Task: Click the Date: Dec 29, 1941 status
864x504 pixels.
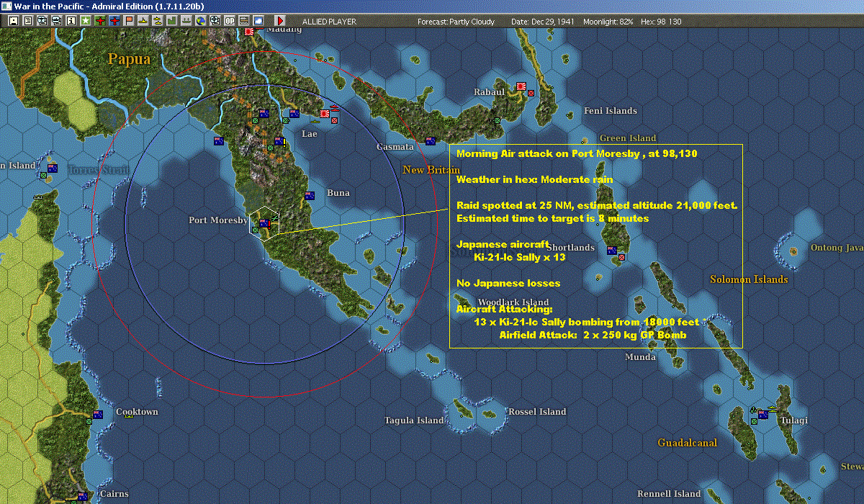Action: (x=542, y=22)
